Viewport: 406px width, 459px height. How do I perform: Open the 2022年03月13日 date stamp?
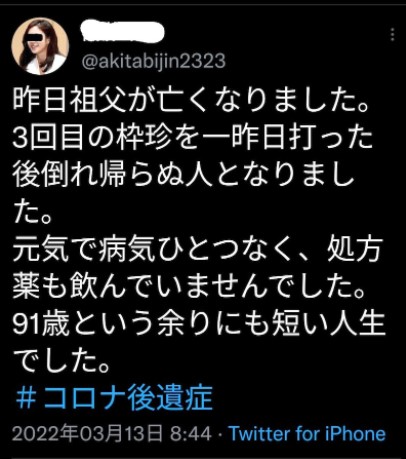(x=88, y=434)
